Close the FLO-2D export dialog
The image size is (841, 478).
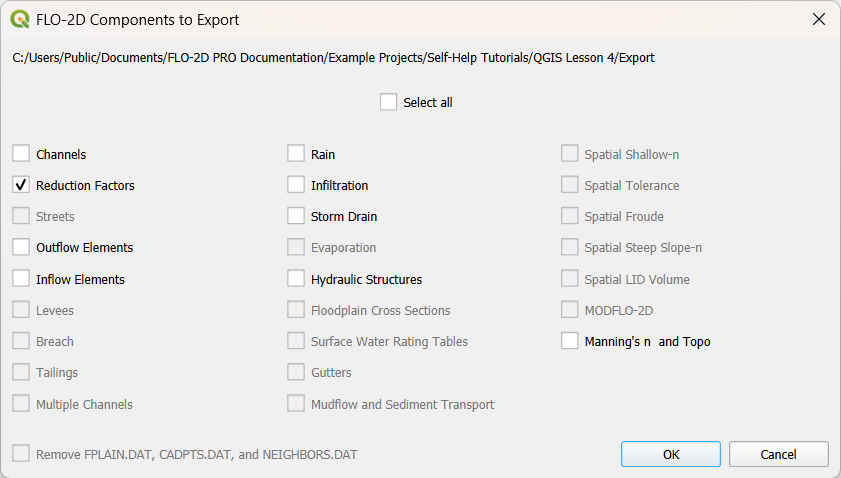819,20
